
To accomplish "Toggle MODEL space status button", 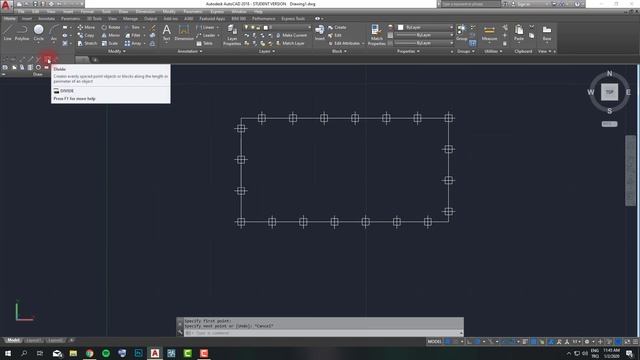I will click(434, 342).
